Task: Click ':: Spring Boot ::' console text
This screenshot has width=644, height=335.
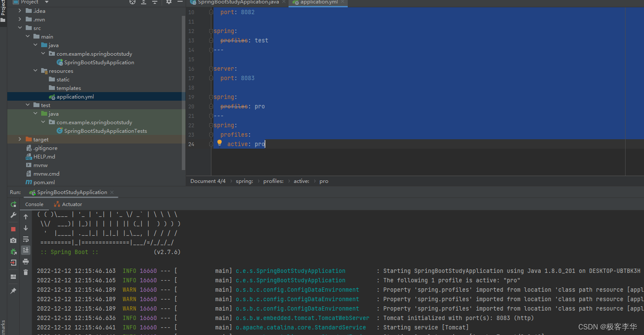Action: point(69,252)
